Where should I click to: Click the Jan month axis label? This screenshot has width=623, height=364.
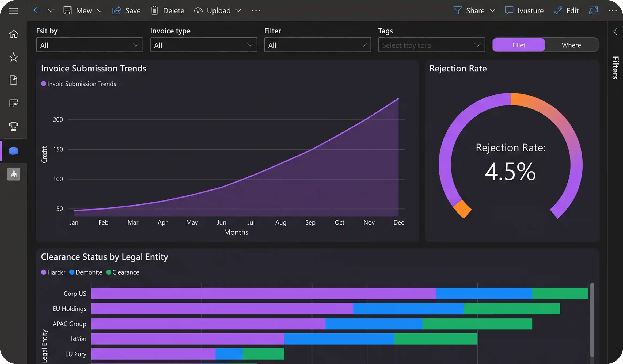(74, 222)
